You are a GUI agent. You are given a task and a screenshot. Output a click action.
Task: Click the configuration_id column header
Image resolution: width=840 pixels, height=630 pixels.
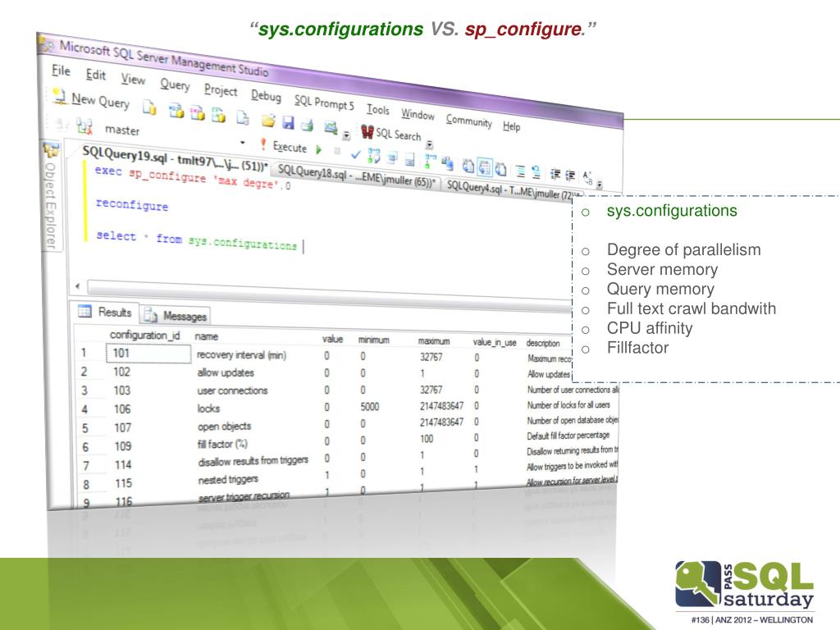click(144, 335)
